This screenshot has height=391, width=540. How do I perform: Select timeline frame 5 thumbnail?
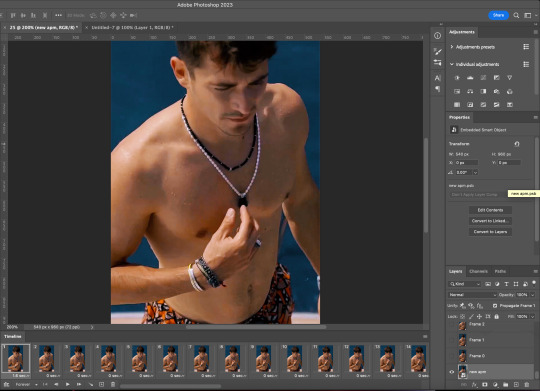point(139,358)
